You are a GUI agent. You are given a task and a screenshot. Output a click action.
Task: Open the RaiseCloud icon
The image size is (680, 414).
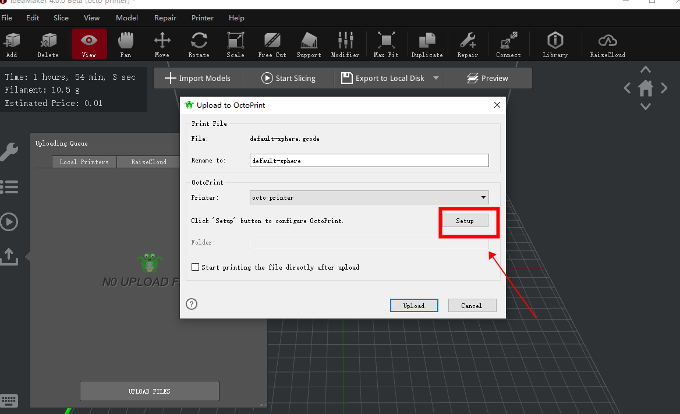click(x=608, y=45)
